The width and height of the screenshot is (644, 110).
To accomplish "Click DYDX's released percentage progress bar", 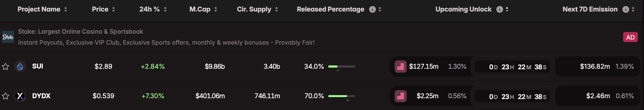I will click(342, 96).
